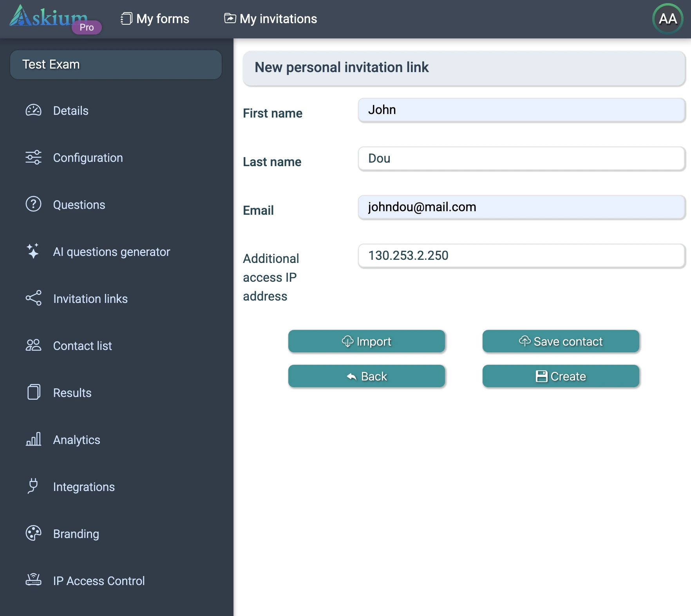Image resolution: width=691 pixels, height=616 pixels.
Task: Click the Branding palette icon
Action: coord(33,533)
